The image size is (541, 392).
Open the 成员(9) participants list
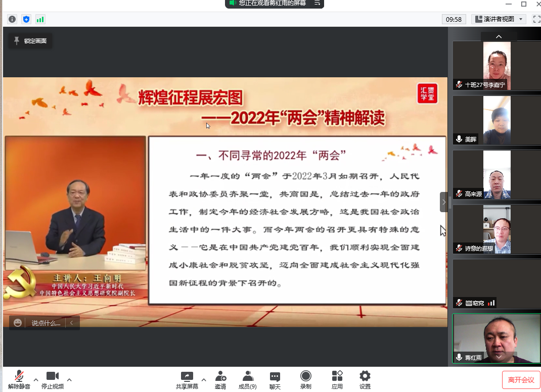pyautogui.click(x=247, y=379)
